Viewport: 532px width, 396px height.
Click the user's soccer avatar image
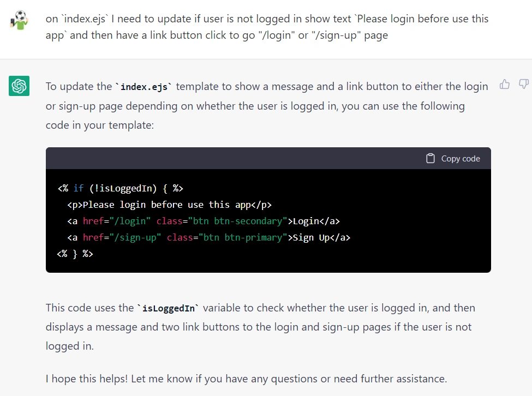[x=19, y=20]
